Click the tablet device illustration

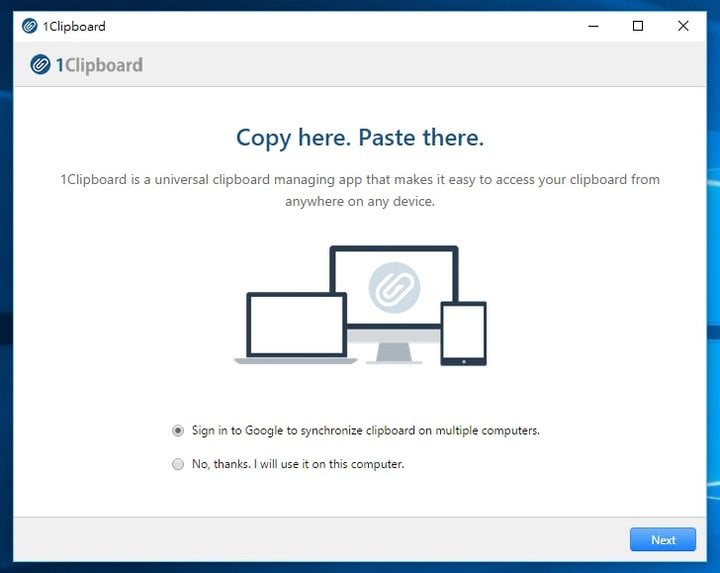click(463, 333)
